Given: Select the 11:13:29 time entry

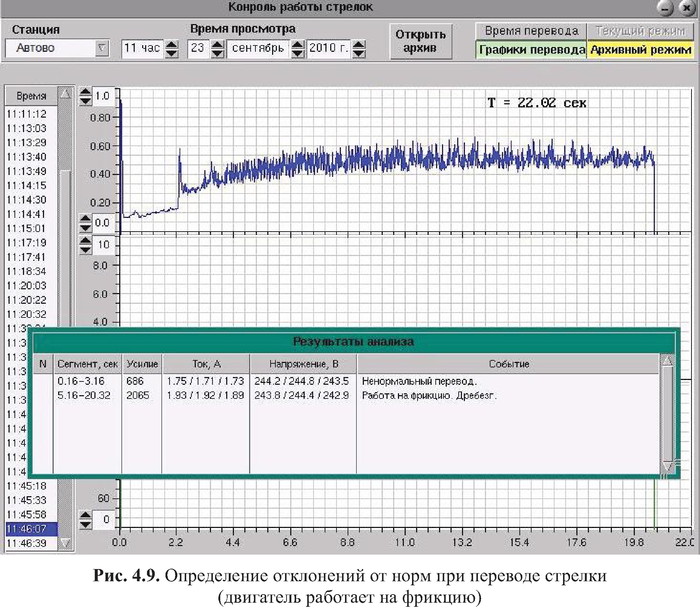Looking at the screenshot, I should (x=27, y=142).
